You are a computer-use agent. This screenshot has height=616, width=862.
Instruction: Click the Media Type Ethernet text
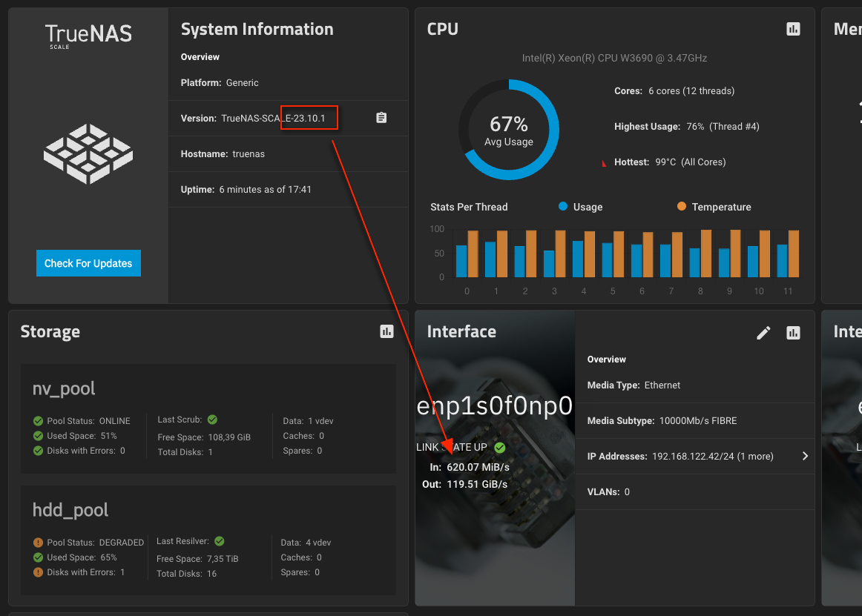tap(634, 385)
